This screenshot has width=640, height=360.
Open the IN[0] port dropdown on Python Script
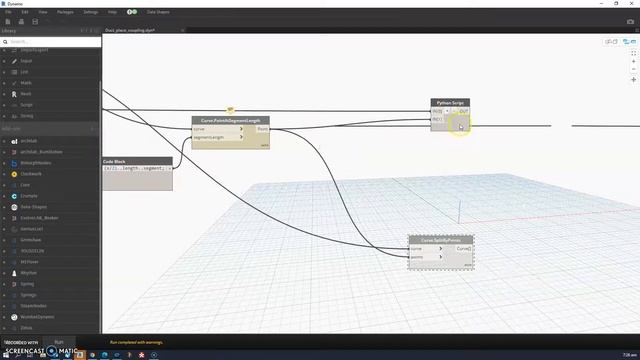tap(447, 111)
